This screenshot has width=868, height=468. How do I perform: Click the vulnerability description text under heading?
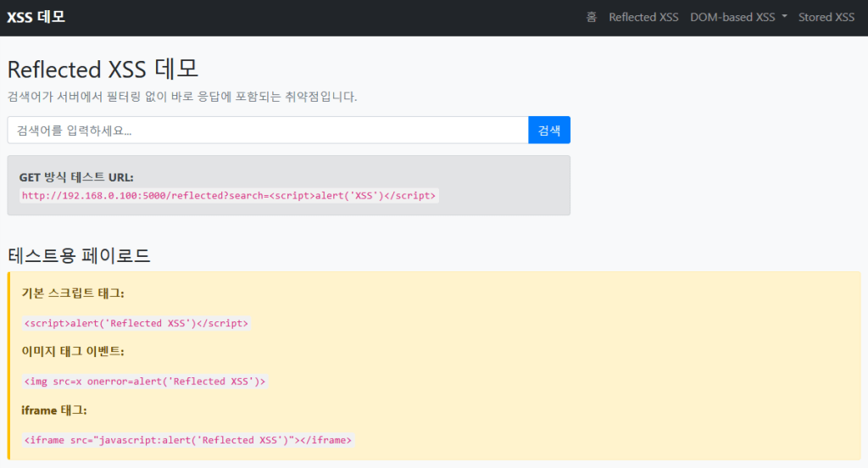tap(182, 96)
